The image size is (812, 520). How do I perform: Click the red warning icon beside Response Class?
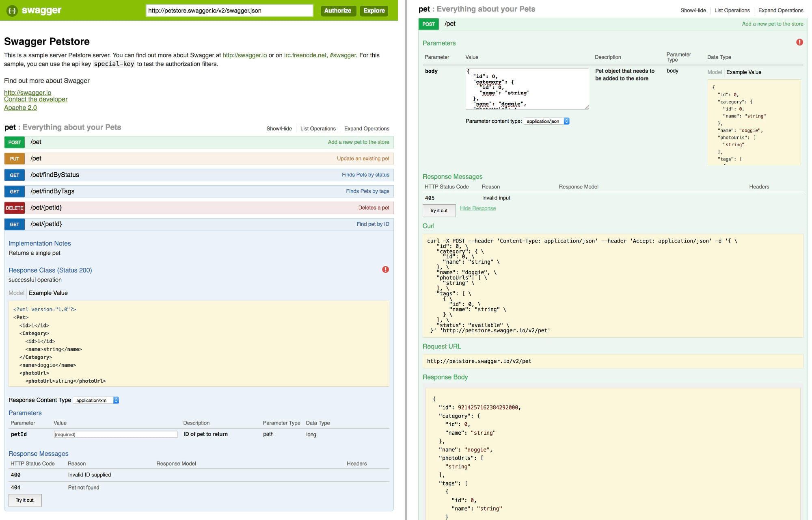tap(385, 270)
